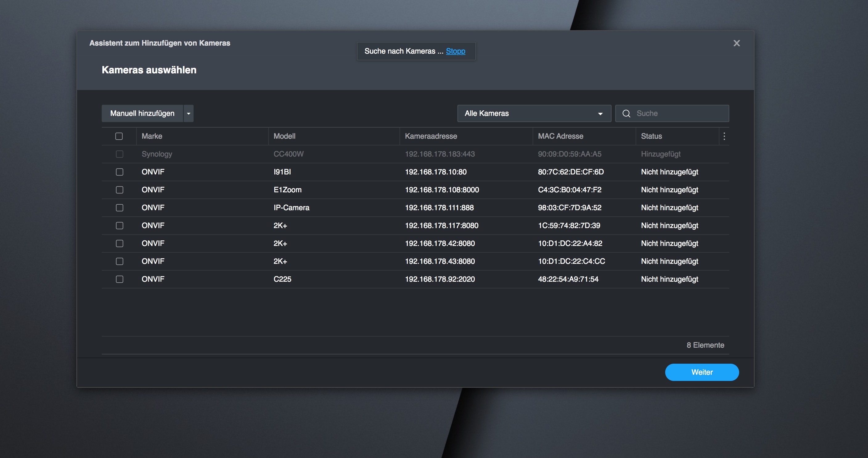Select the row with MAC 10:D1:DC:22:C4:CC
The width and height of the screenshot is (868, 458).
(415, 261)
